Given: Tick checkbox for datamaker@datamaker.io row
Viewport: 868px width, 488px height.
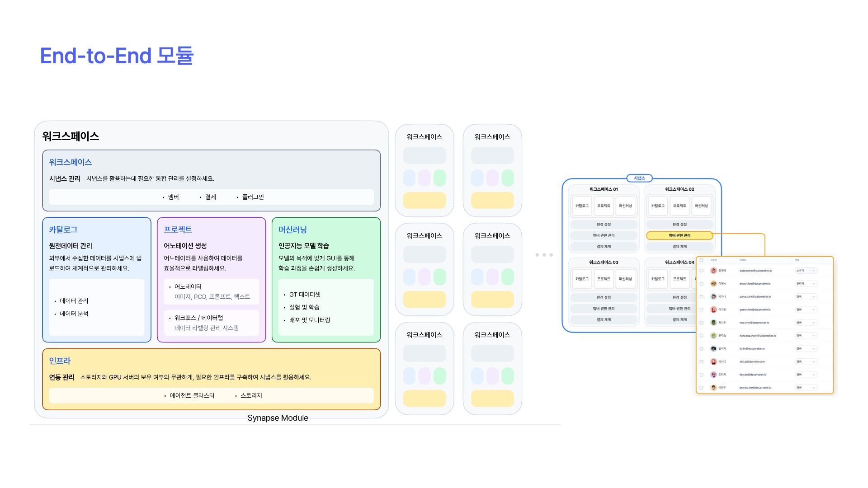Looking at the screenshot, I should 702,271.
